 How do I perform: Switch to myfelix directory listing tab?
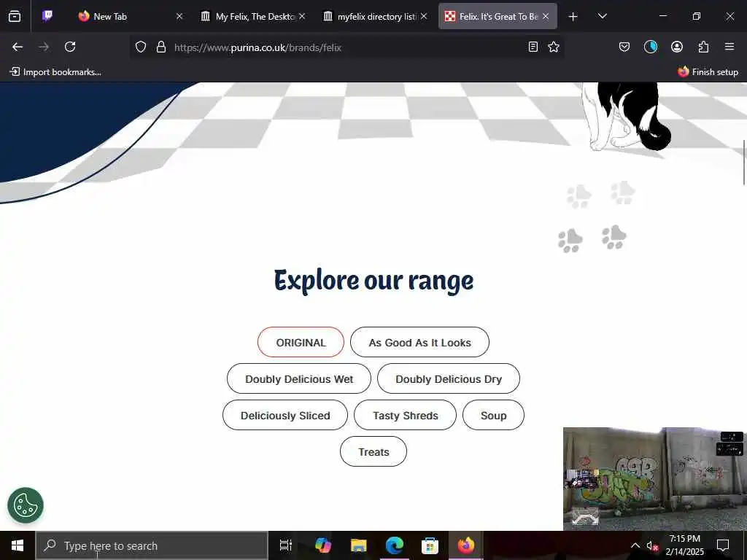coord(376,16)
